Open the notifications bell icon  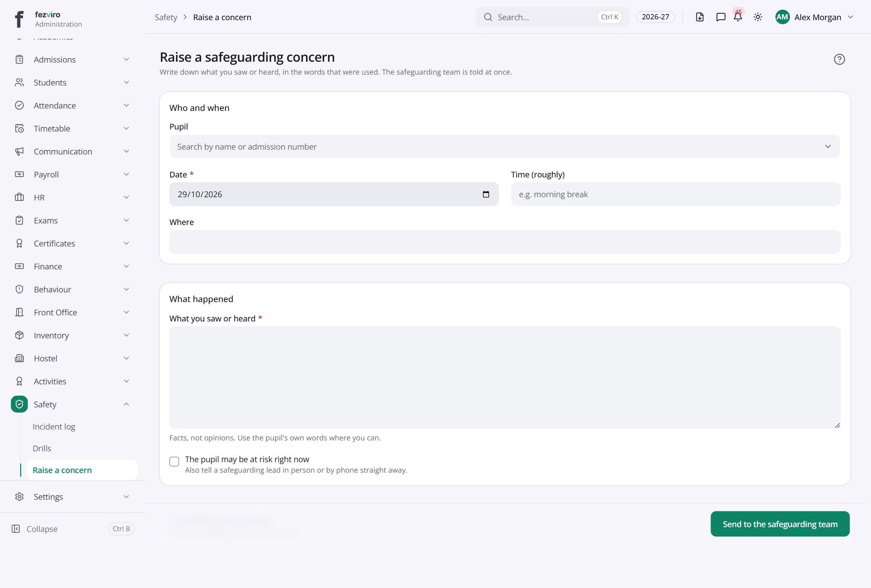tap(738, 17)
